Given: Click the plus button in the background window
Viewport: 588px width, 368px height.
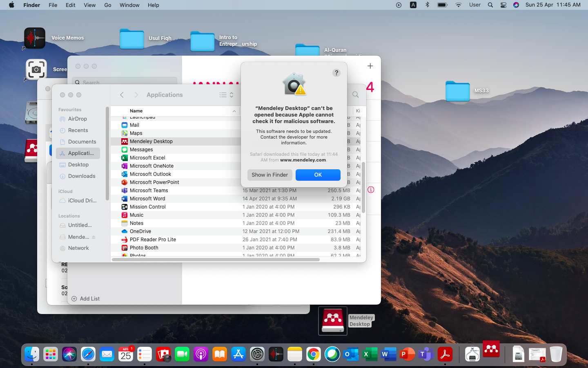Looking at the screenshot, I should pyautogui.click(x=370, y=66).
